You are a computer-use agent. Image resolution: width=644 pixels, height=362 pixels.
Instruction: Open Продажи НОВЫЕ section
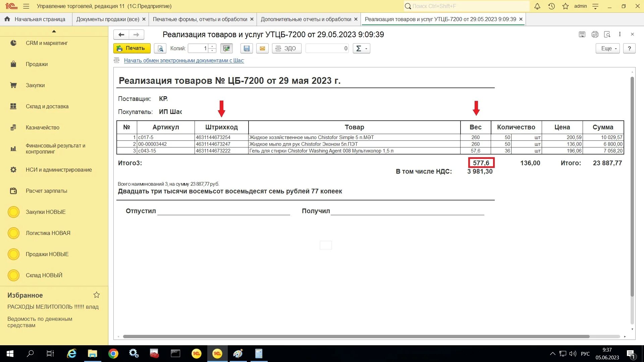click(47, 254)
